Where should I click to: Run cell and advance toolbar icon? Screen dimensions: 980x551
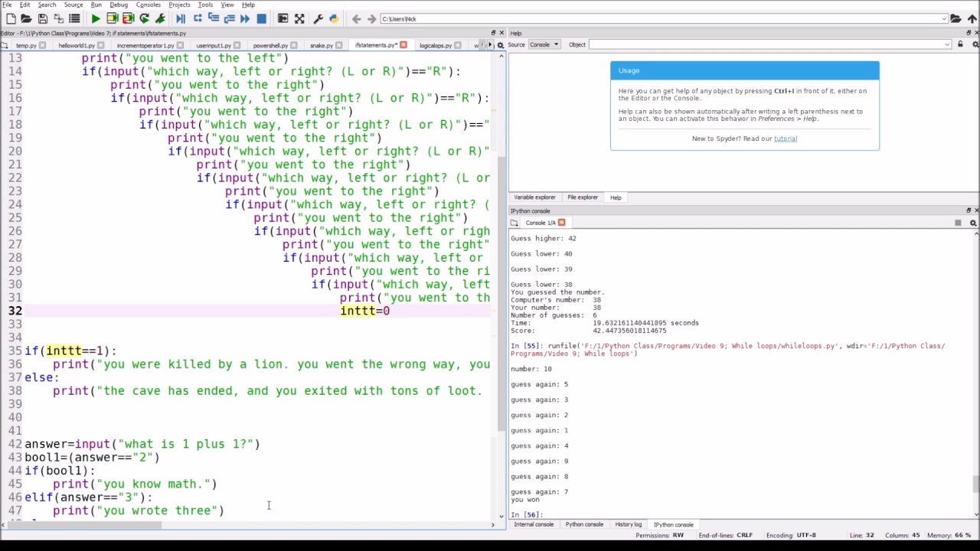(128, 18)
